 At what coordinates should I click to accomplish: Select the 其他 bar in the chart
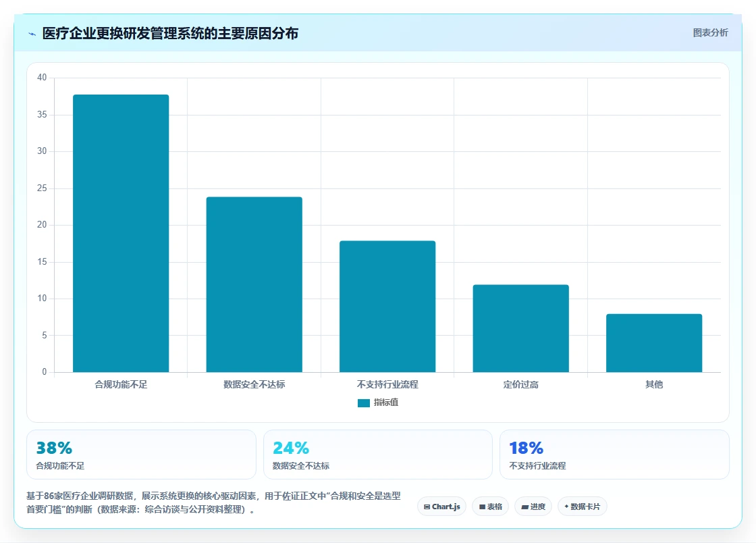coord(654,343)
